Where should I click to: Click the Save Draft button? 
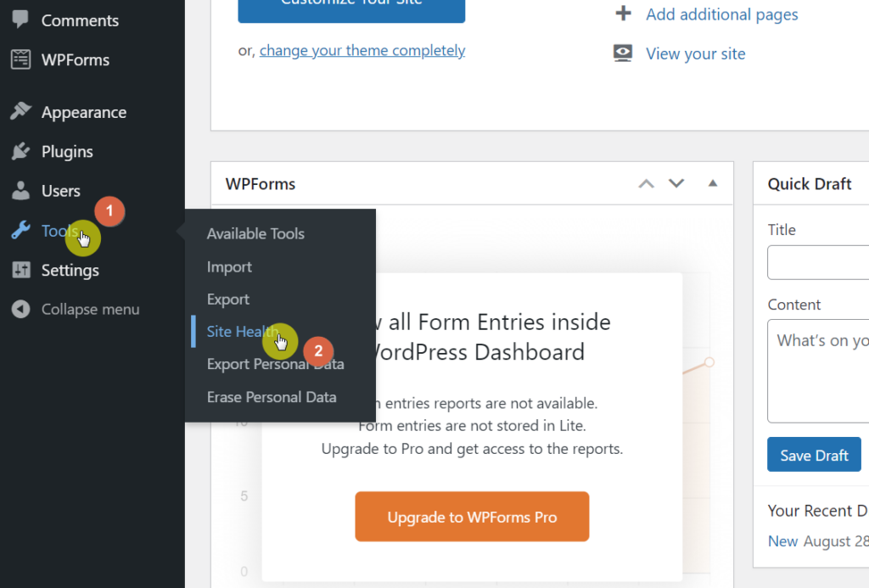814,455
